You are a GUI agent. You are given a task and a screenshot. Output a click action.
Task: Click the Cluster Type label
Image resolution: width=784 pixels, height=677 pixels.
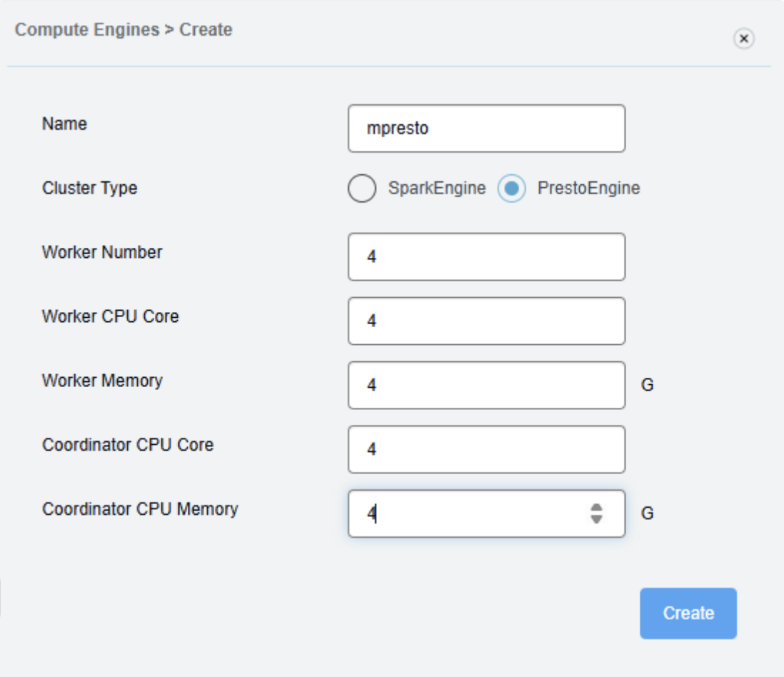click(89, 189)
